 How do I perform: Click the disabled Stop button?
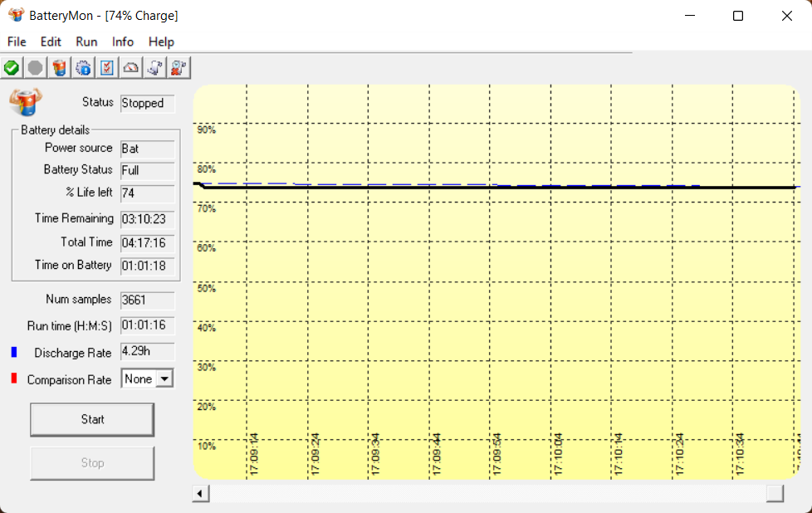(92, 463)
